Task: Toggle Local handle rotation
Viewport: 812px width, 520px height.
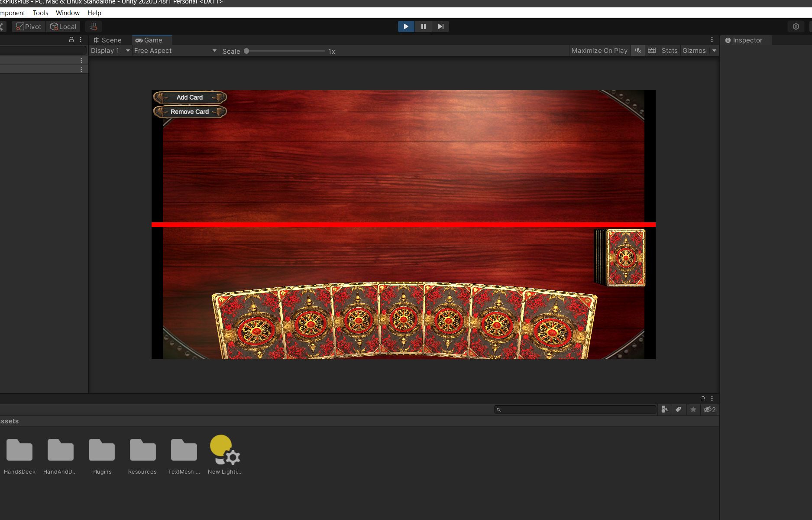Action: (x=63, y=26)
